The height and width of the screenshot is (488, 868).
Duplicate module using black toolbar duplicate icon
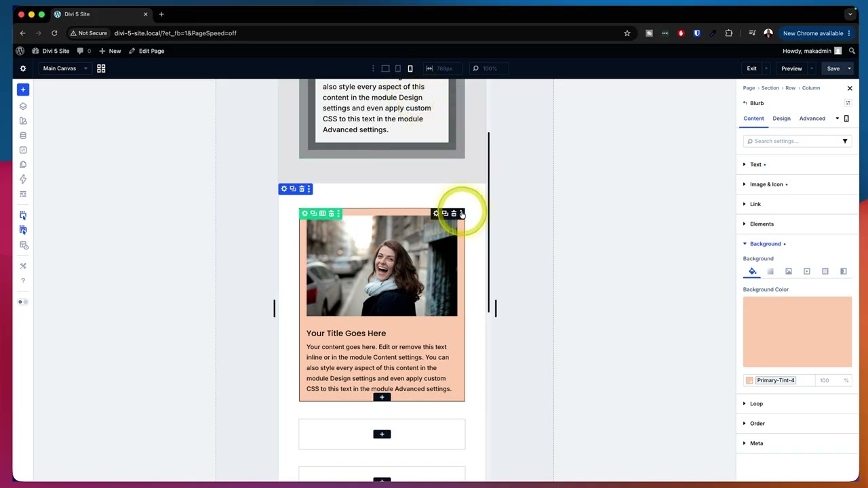445,213
